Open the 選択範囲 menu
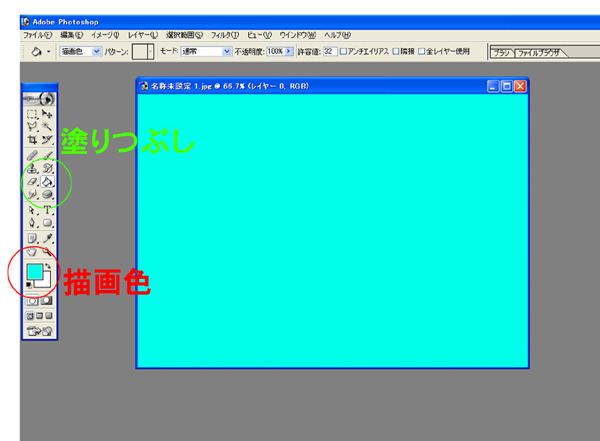 (x=184, y=35)
